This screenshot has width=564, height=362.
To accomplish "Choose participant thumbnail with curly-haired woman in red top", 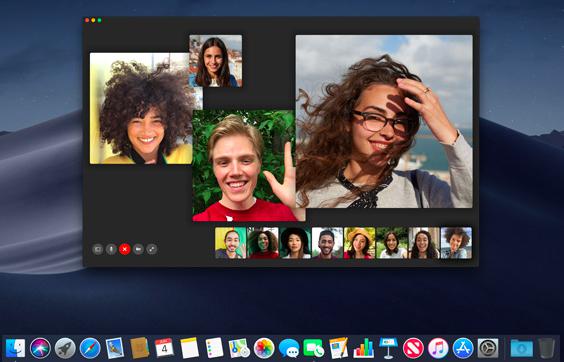I will coord(263,243).
